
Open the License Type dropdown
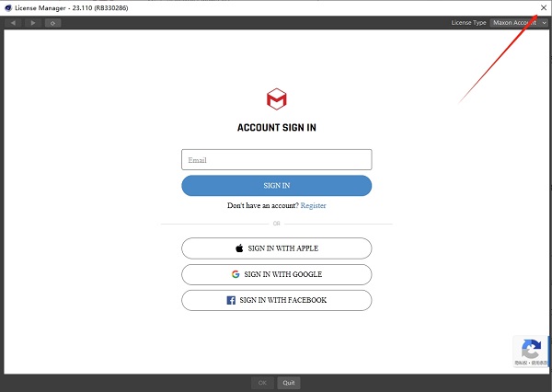coord(519,22)
